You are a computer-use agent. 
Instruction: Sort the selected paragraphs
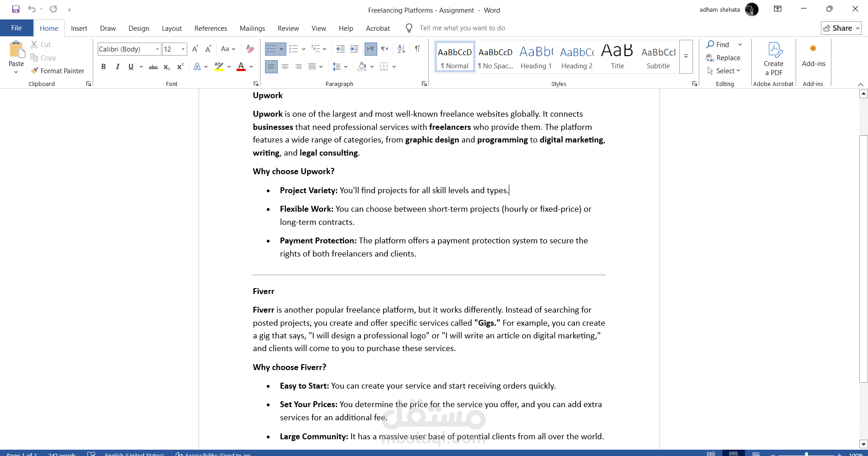click(401, 49)
